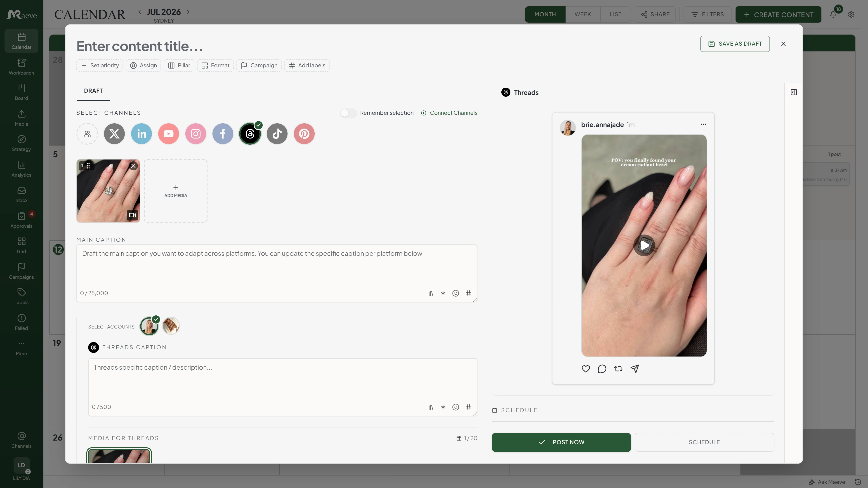Insert hashtag in main caption
The image size is (868, 488).
coord(468,293)
